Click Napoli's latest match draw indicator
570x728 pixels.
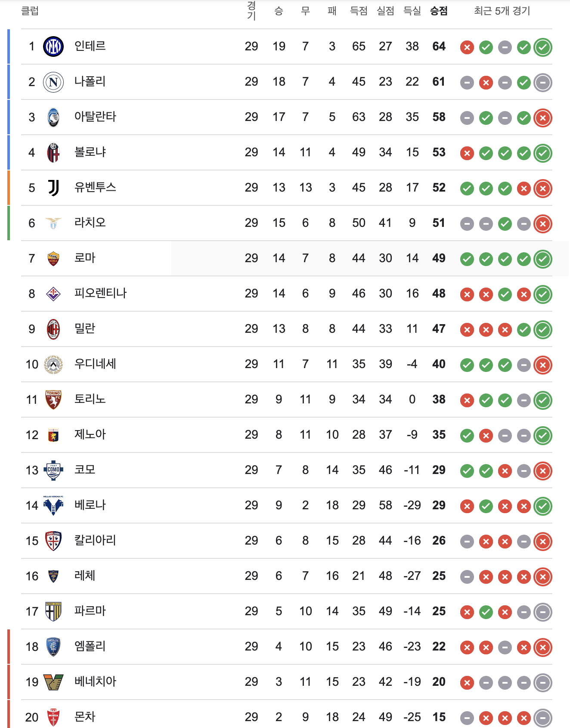(x=543, y=82)
